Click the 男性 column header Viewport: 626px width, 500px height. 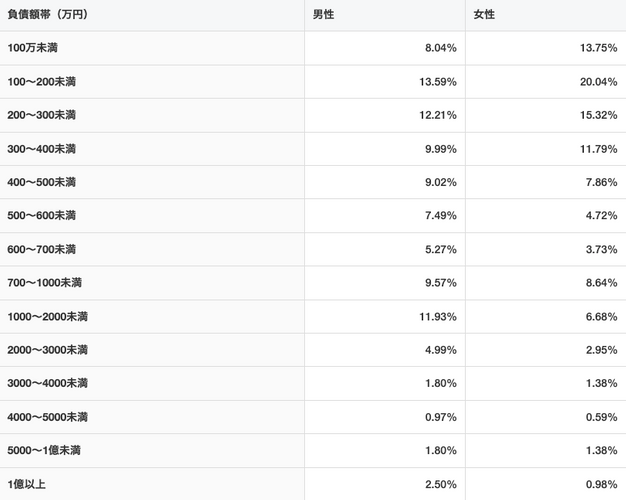323,15
